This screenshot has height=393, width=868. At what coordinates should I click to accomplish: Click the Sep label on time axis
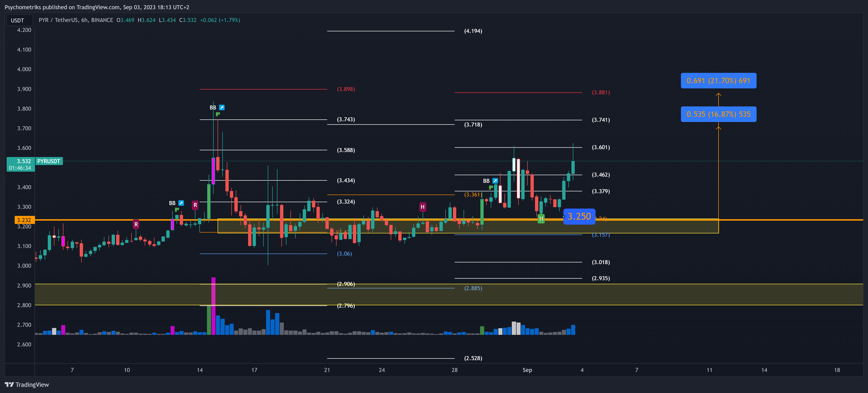(x=527, y=370)
